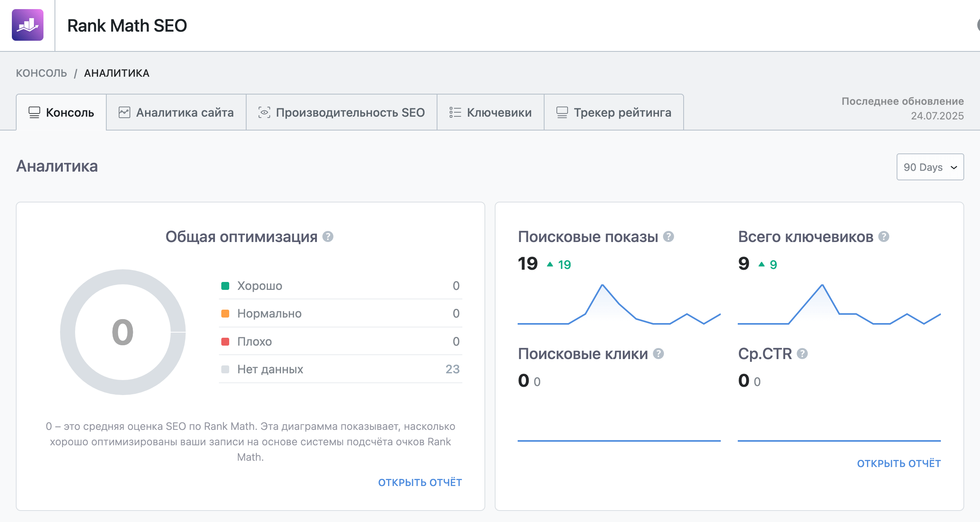Click help icon beside Ср.CTR
This screenshot has width=980, height=522.
(x=802, y=354)
